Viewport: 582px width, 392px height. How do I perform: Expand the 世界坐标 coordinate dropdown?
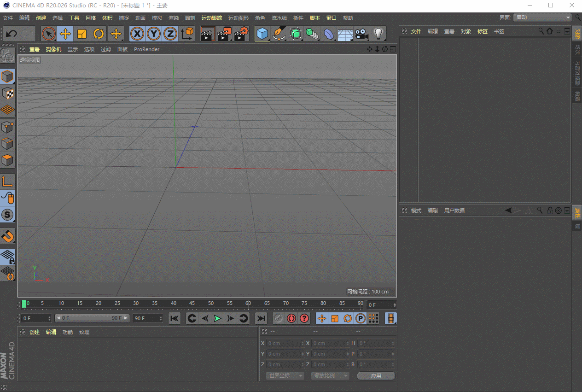point(285,376)
